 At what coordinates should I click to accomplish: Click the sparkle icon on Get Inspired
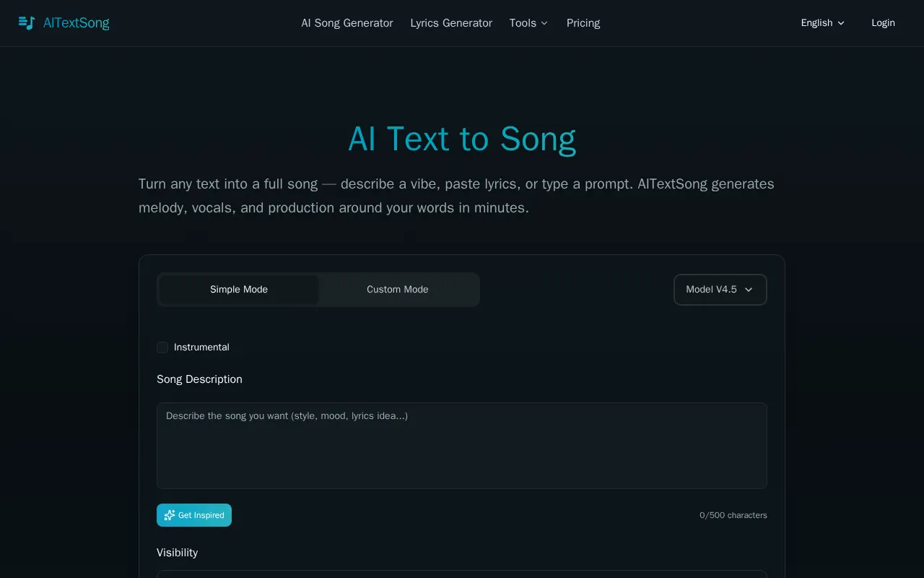[170, 515]
